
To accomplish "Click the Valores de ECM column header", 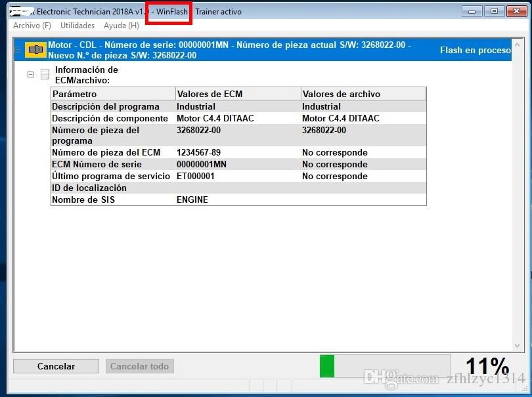I will click(238, 94).
